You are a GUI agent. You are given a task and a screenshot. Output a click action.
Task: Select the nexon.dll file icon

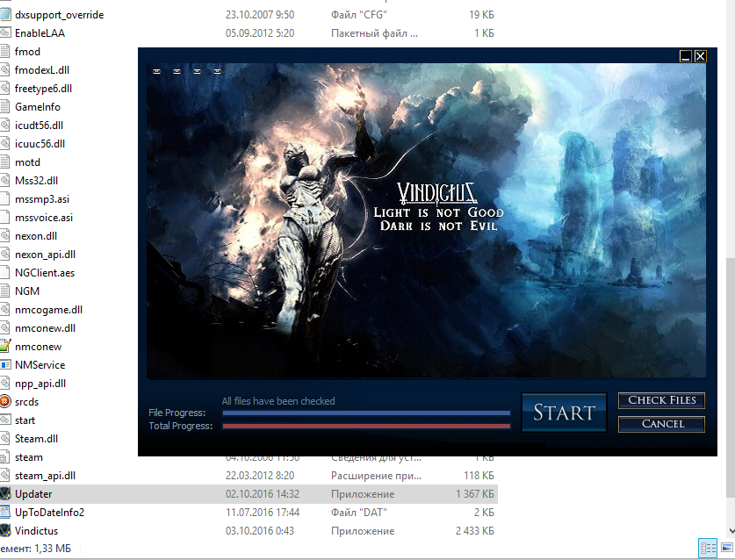click(5, 236)
